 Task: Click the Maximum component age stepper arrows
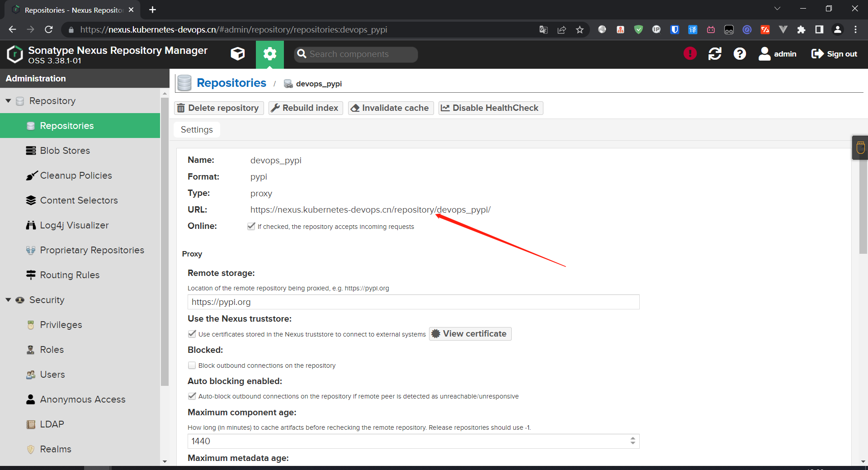(x=633, y=442)
